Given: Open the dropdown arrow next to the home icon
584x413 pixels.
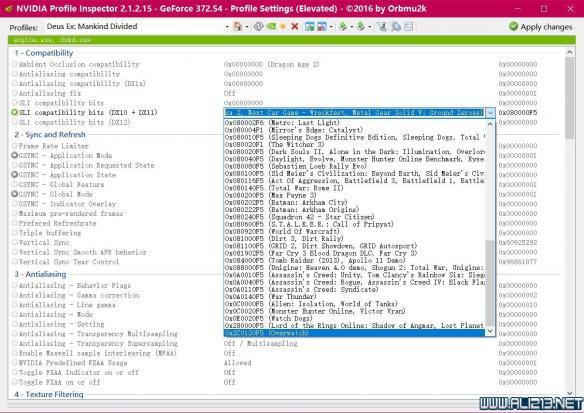Looking at the screenshot, I should pyautogui.click(x=247, y=27).
